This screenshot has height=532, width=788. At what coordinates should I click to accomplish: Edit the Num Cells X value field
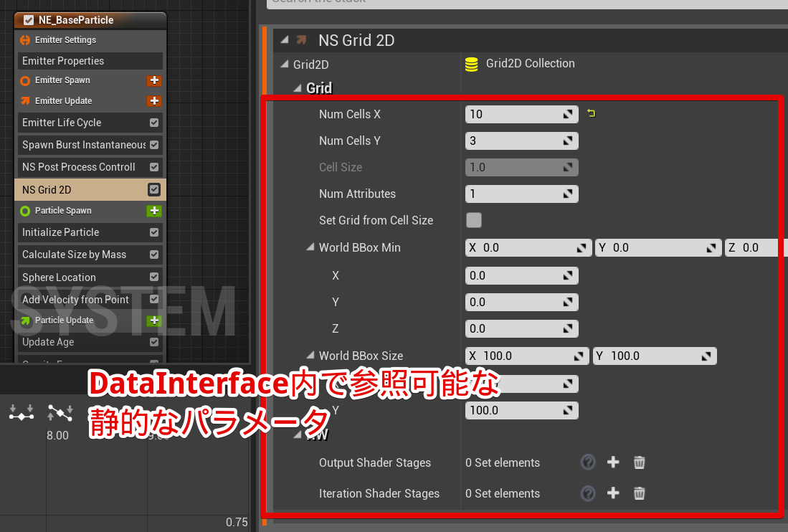[x=522, y=114]
